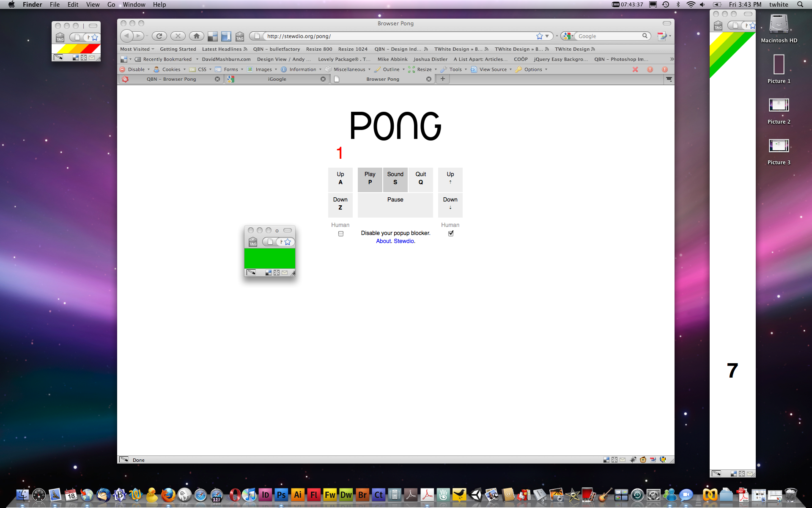Click the TAG icon in browser toolbar
Image resolution: width=812 pixels, height=508 pixels.
[240, 36]
